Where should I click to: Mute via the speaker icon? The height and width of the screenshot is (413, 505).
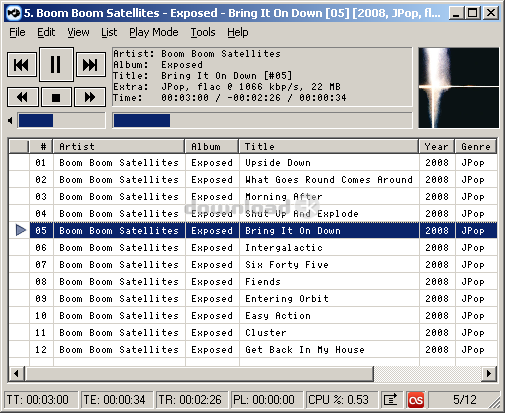(10, 120)
